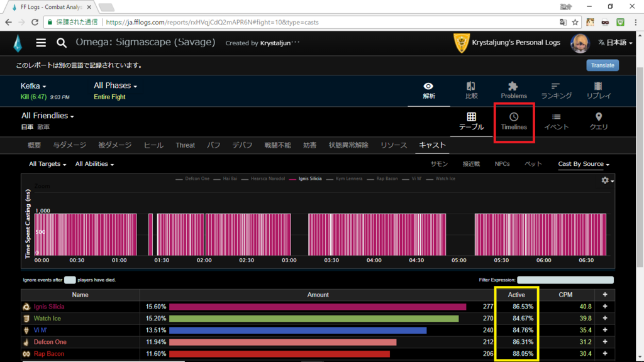This screenshot has width=644, height=362.
Task: Click the search magnifier icon
Action: [62, 43]
